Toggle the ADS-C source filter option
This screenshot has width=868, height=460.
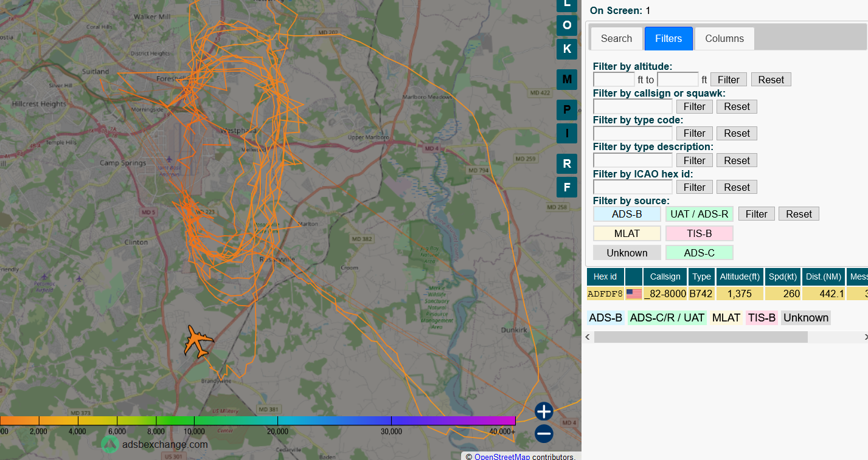[x=700, y=253]
